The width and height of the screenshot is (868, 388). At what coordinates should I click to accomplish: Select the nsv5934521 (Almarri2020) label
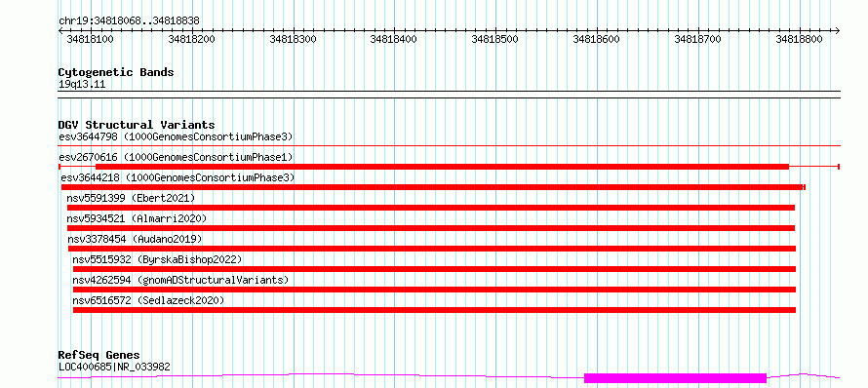[x=137, y=218]
